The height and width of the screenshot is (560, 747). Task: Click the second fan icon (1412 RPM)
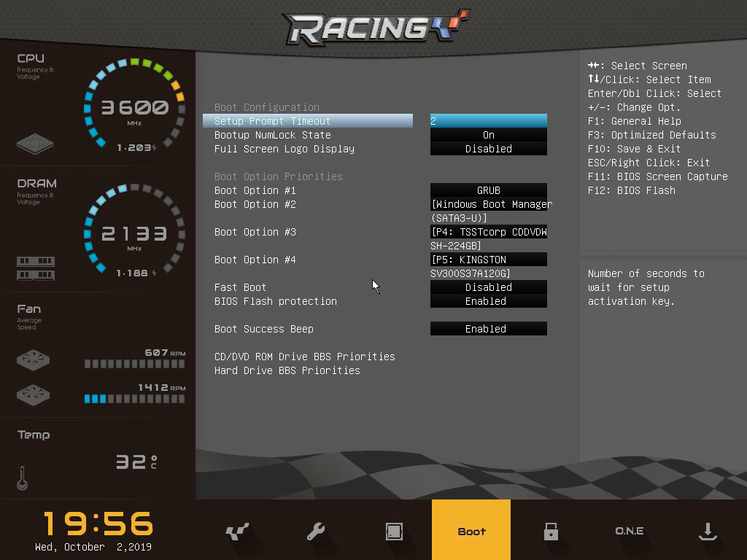(x=33, y=394)
